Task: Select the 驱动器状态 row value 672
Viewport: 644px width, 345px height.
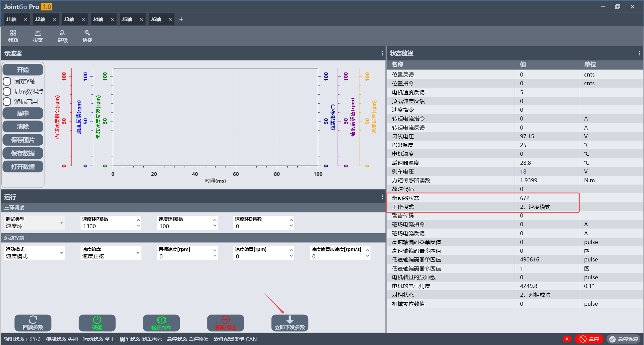Action: click(525, 198)
